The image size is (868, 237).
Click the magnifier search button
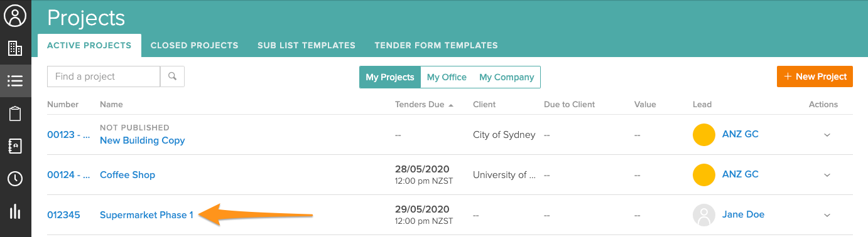click(172, 76)
